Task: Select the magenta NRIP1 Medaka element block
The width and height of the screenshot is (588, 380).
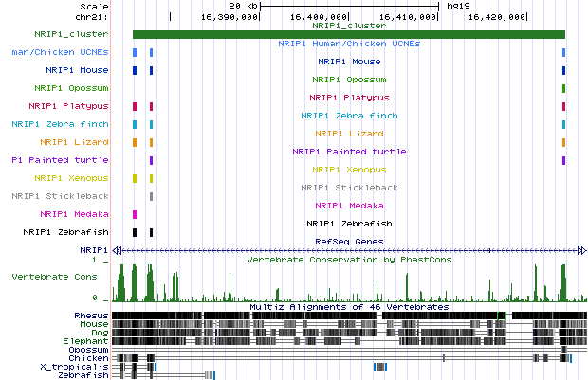Action: [135, 214]
